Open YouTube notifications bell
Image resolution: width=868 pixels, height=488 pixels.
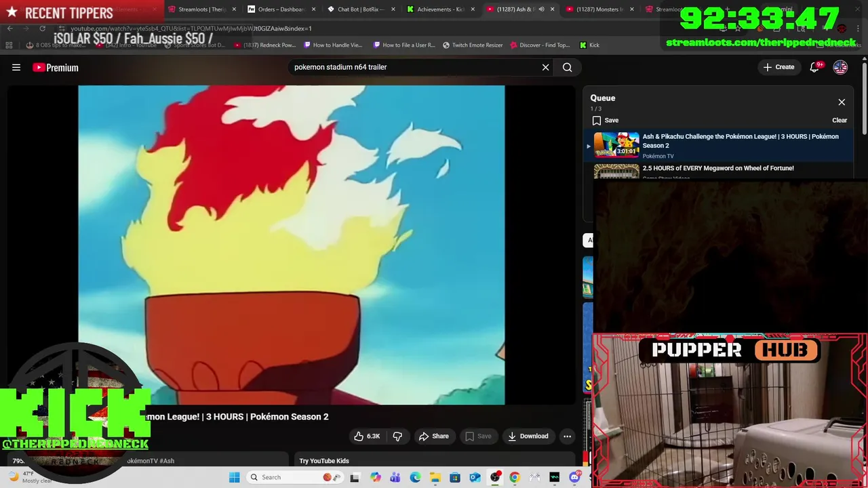pyautogui.click(x=815, y=67)
